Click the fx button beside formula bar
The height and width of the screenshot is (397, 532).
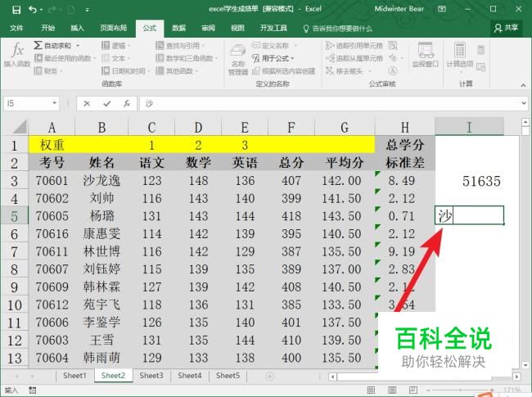tap(127, 103)
